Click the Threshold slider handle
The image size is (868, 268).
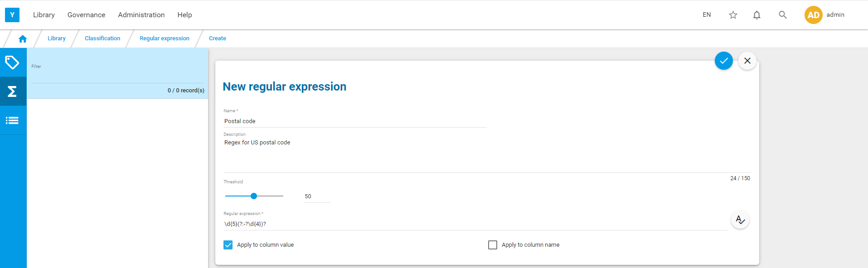pos(254,196)
